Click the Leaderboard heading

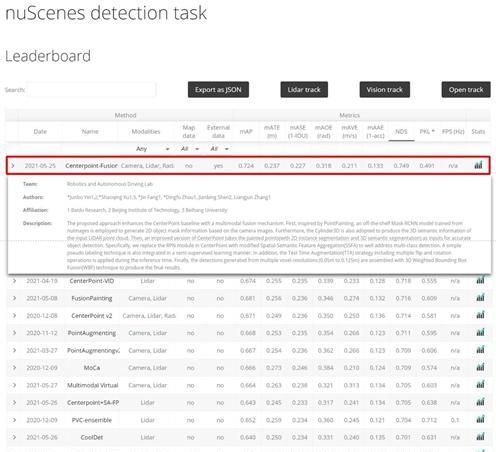[x=48, y=56]
